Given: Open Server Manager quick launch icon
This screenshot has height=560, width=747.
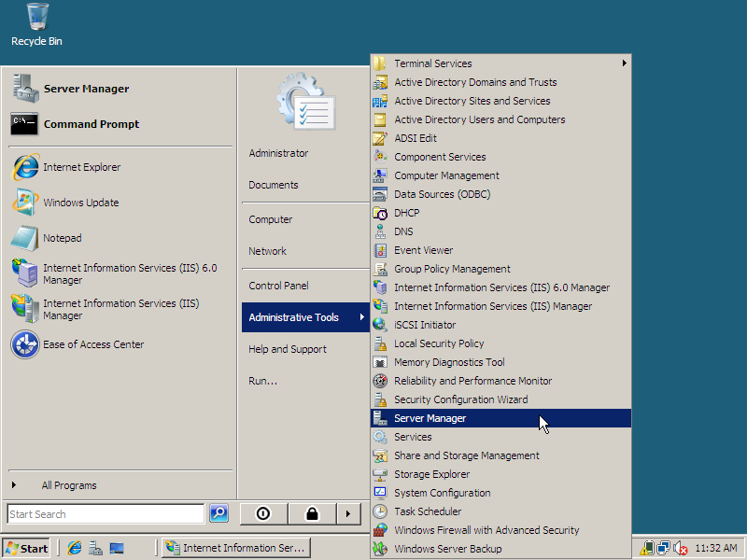Looking at the screenshot, I should click(96, 548).
